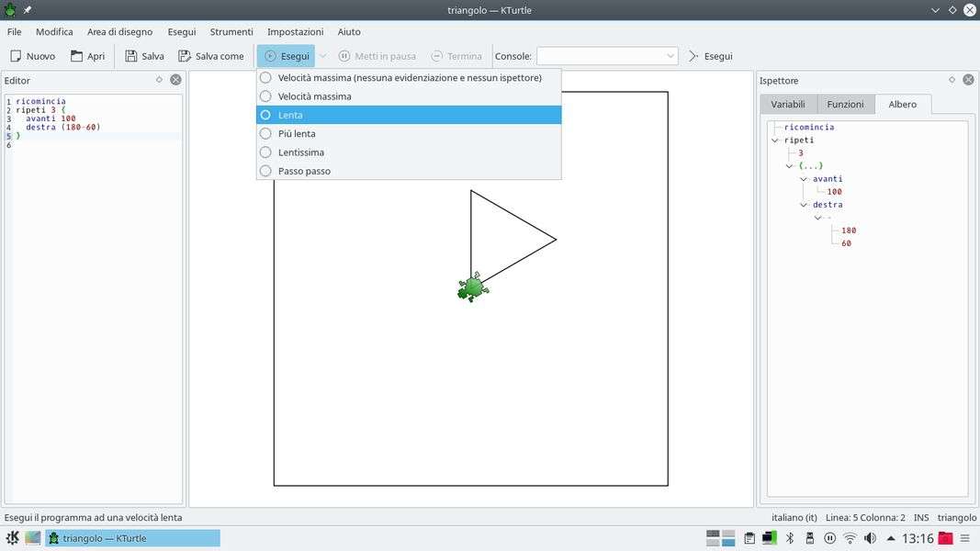Click the virtual desktop pager
Image resolution: width=980 pixels, height=551 pixels.
click(x=720, y=538)
